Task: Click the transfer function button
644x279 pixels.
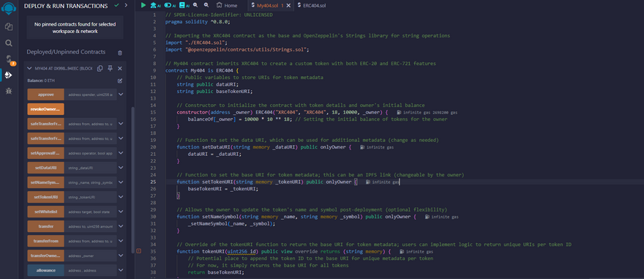Action: coord(45,226)
